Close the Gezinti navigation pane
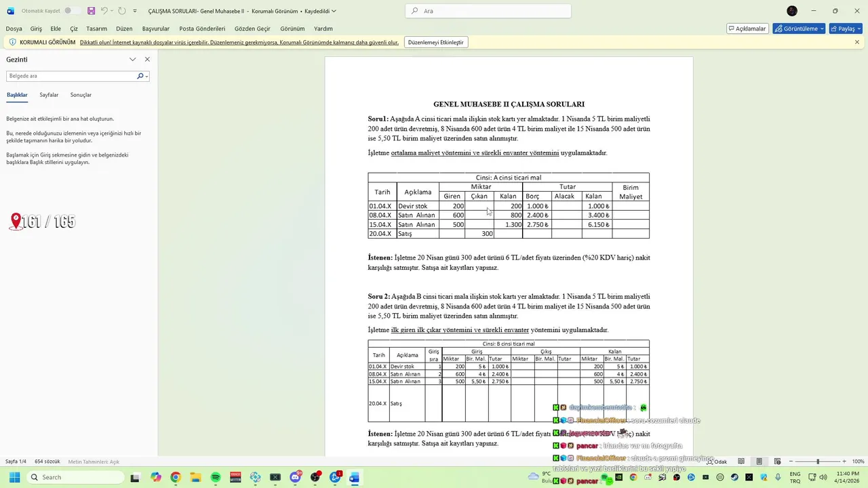 click(x=147, y=60)
